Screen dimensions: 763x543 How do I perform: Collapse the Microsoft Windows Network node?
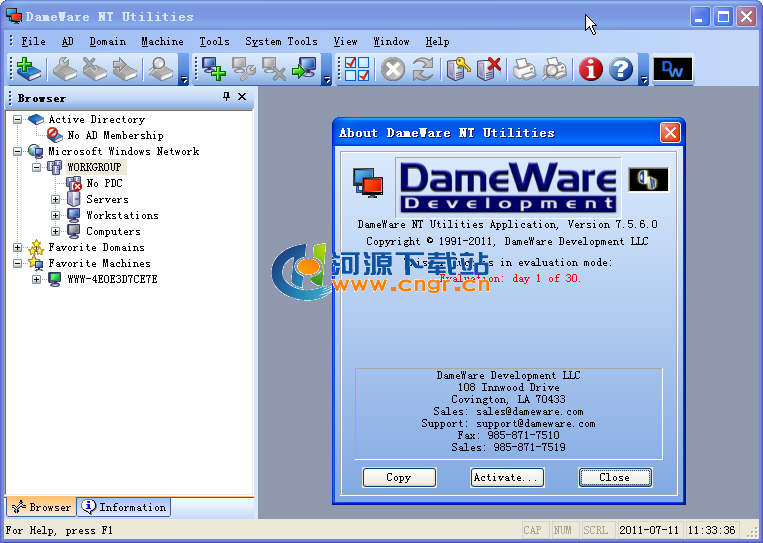pyautogui.click(x=18, y=152)
